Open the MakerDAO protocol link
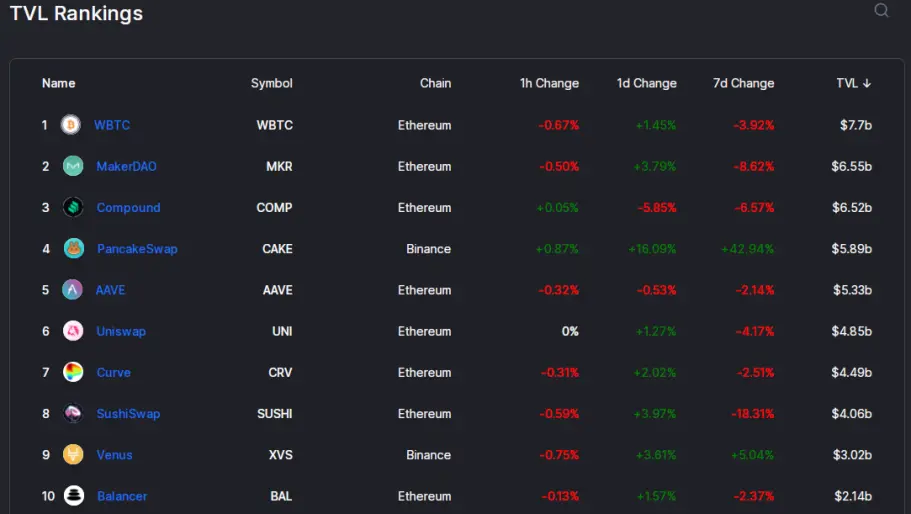This screenshot has height=514, width=911. (126, 166)
